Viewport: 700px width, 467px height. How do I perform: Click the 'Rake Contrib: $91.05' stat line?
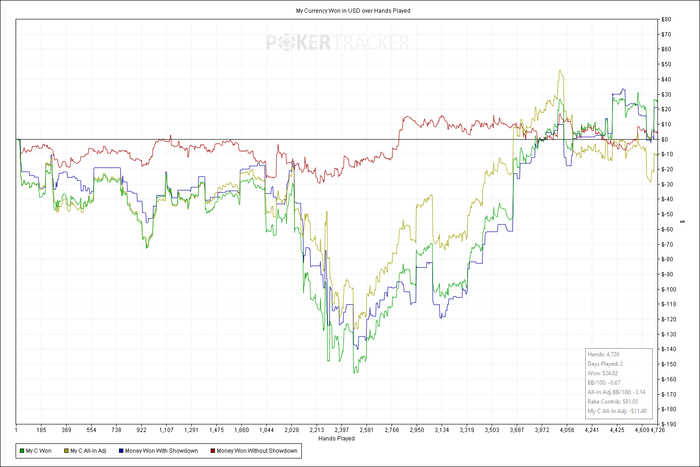pyautogui.click(x=613, y=401)
